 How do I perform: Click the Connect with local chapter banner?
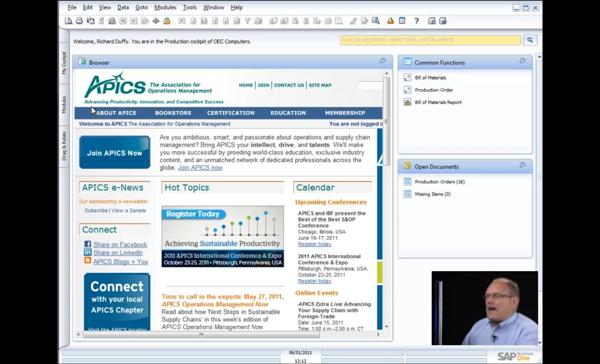tap(117, 302)
